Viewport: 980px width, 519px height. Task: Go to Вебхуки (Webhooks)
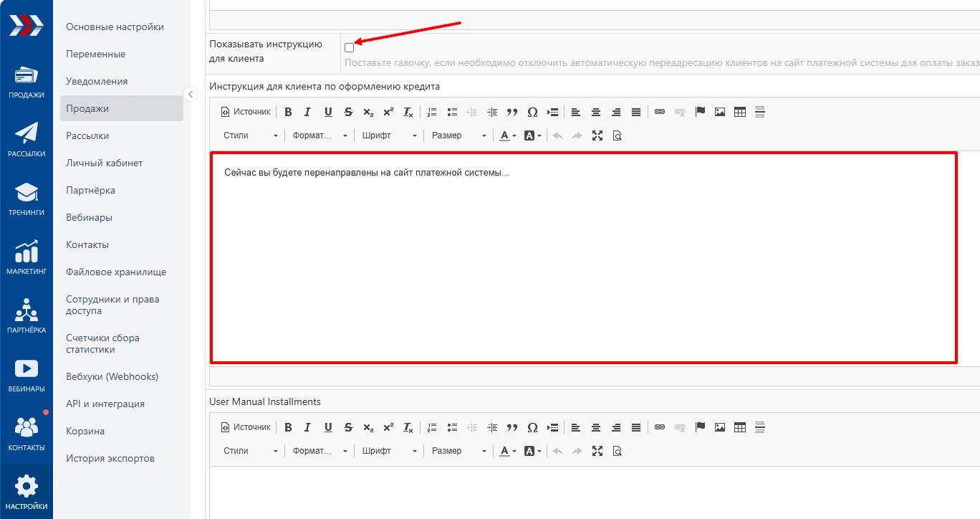click(112, 376)
